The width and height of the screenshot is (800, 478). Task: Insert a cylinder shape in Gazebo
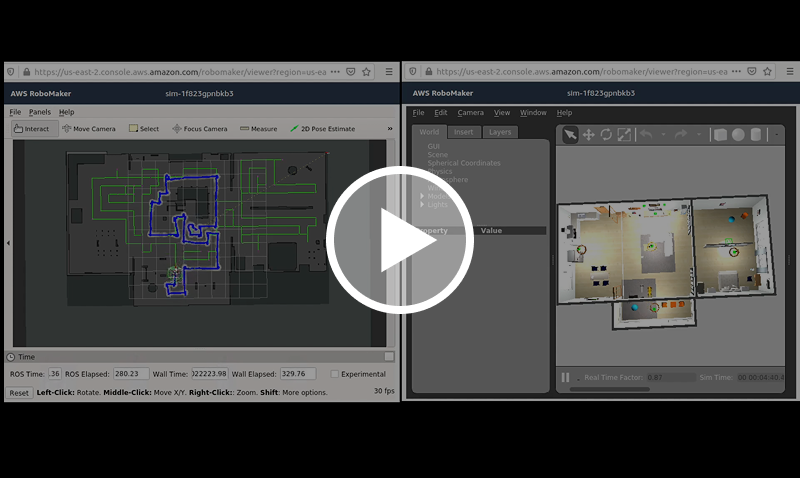pyautogui.click(x=756, y=135)
